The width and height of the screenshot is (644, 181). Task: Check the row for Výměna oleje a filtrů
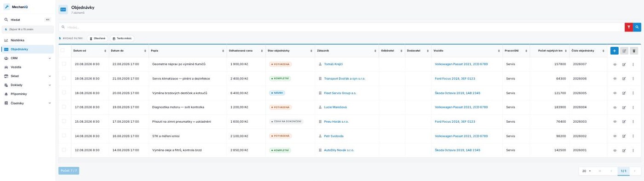(x=63, y=150)
